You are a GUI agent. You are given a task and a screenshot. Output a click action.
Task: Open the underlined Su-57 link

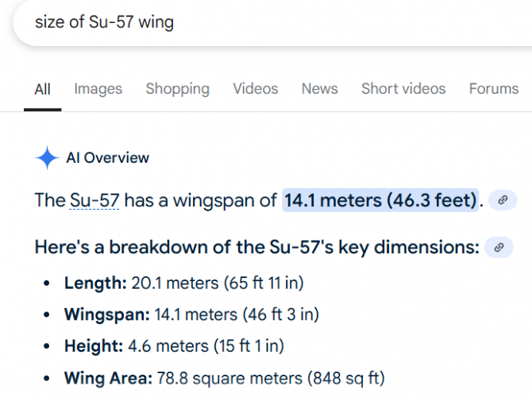(x=94, y=200)
